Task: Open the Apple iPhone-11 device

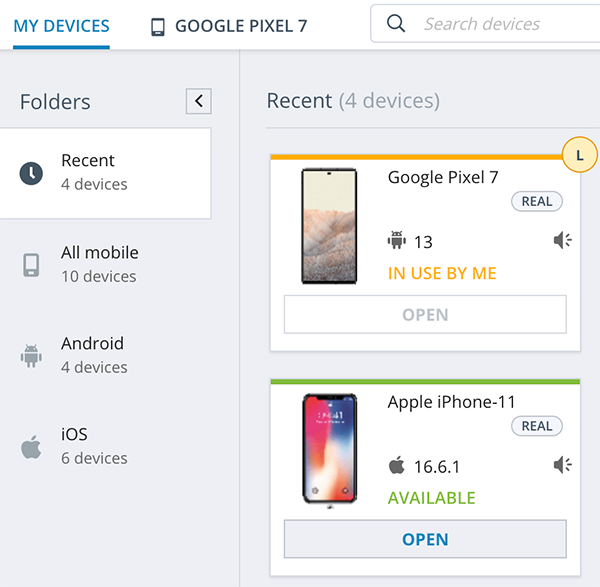Action: [425, 539]
